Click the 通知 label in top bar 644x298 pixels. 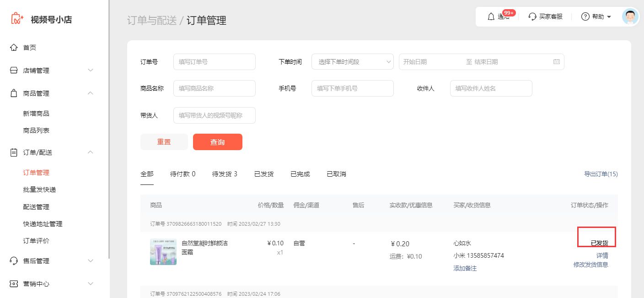pyautogui.click(x=503, y=16)
